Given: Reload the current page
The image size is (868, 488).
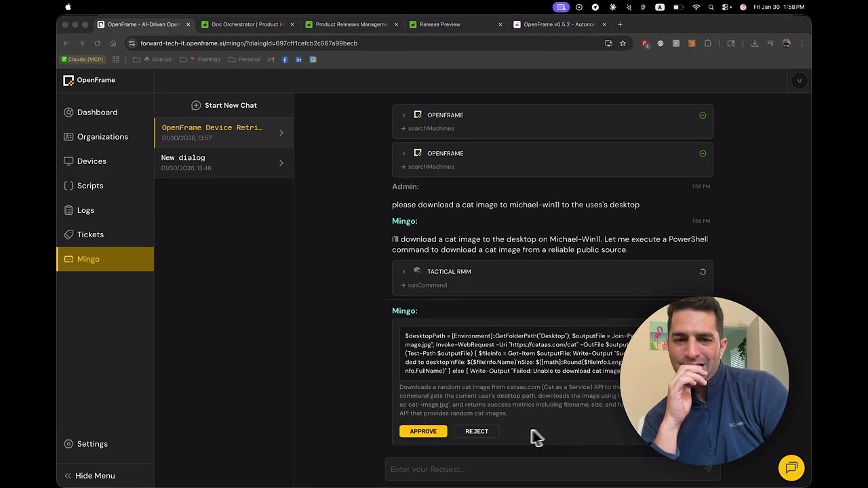Looking at the screenshot, I should 98,43.
